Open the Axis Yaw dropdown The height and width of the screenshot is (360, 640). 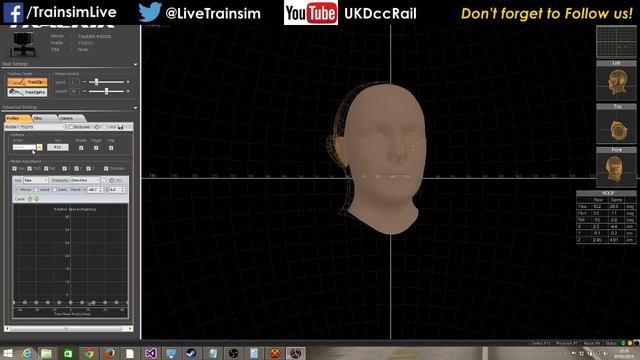pos(36,180)
